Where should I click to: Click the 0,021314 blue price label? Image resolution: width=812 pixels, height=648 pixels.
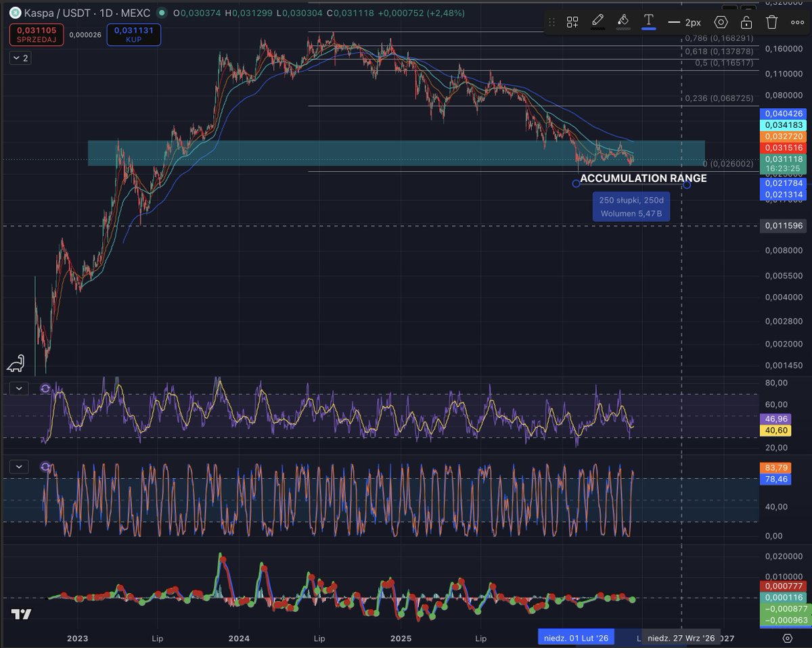tap(785, 195)
